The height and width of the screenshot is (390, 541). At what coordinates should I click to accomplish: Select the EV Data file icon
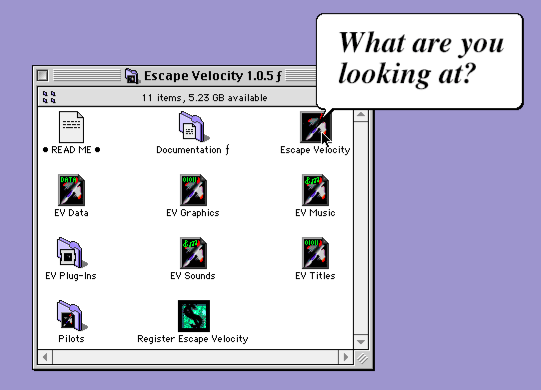(71, 190)
